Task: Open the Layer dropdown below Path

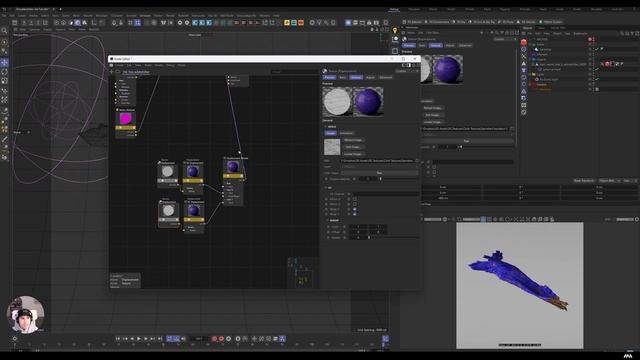Action: tap(380, 167)
